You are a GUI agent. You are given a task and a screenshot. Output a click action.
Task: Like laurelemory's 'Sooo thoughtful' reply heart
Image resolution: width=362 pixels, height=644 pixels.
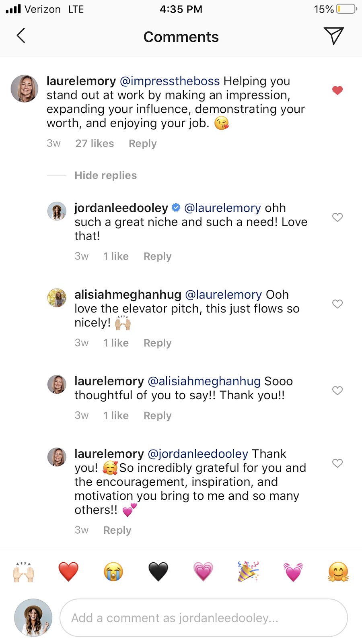click(x=337, y=390)
